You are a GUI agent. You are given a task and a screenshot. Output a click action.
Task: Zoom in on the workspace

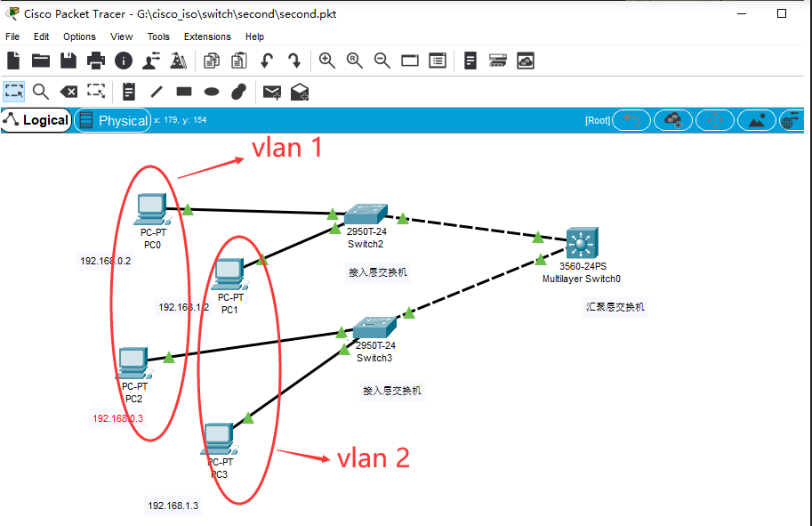326,61
